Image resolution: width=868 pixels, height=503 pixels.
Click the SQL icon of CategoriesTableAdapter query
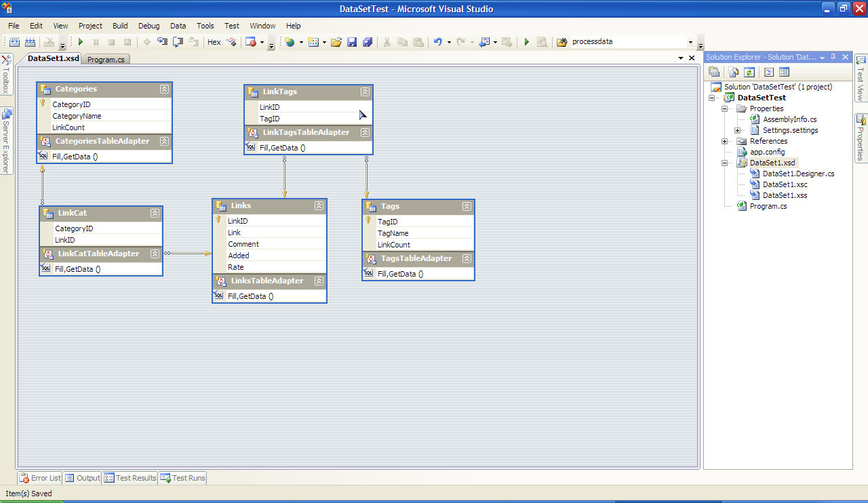43,155
